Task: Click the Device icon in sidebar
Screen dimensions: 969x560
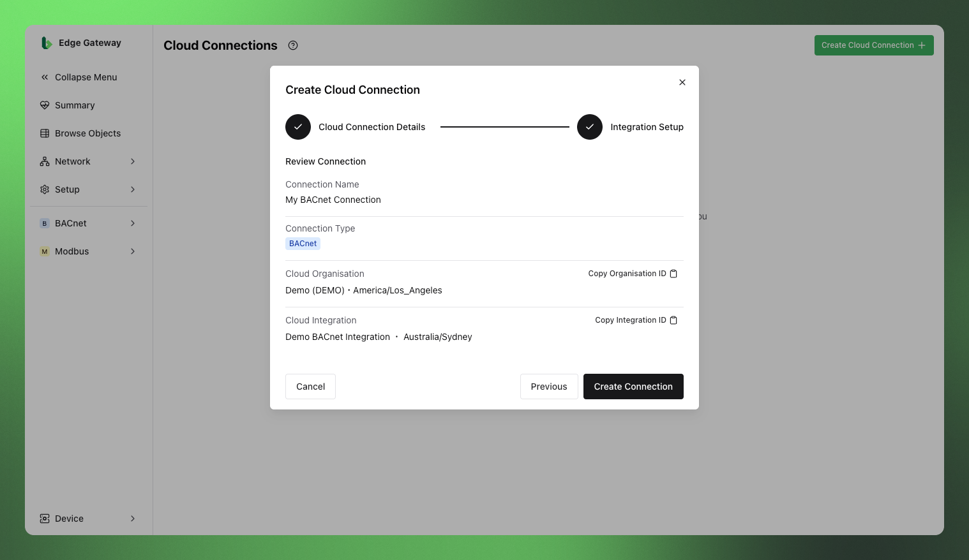Action: click(45, 519)
